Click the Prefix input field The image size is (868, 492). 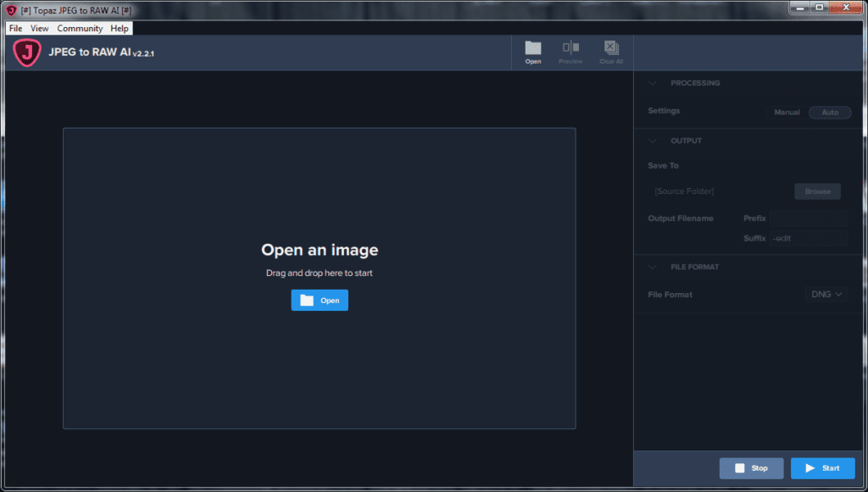808,218
